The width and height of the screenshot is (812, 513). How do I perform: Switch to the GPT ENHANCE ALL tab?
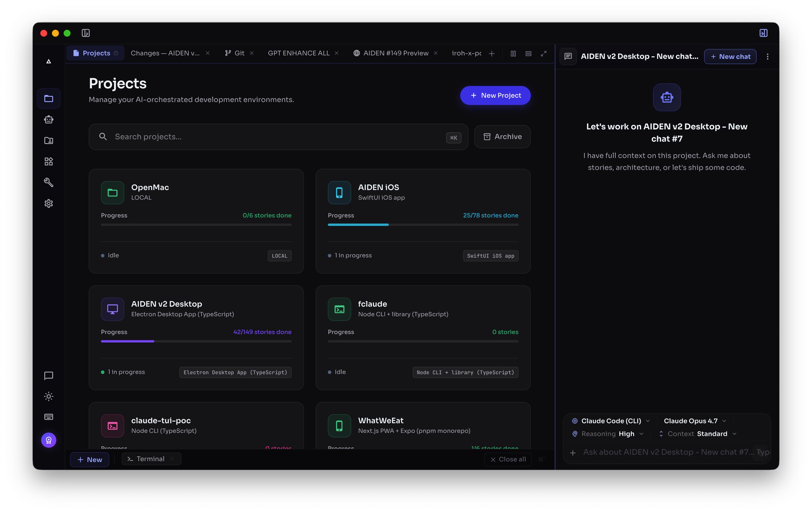pyautogui.click(x=299, y=53)
